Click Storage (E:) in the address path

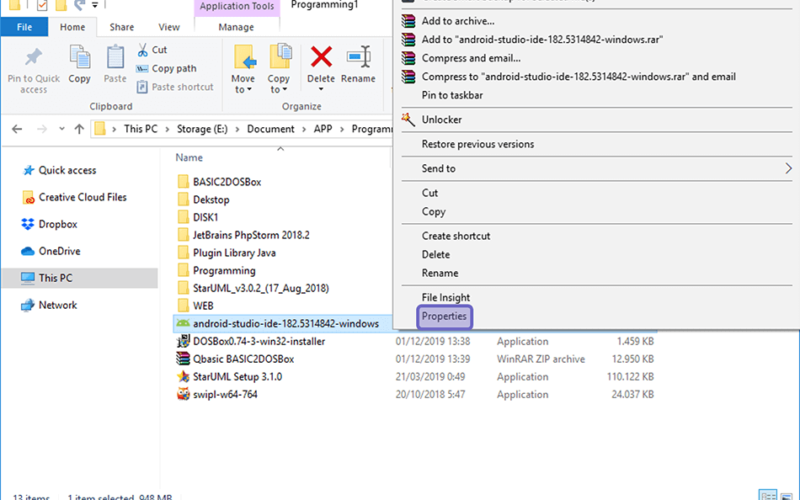click(x=202, y=129)
